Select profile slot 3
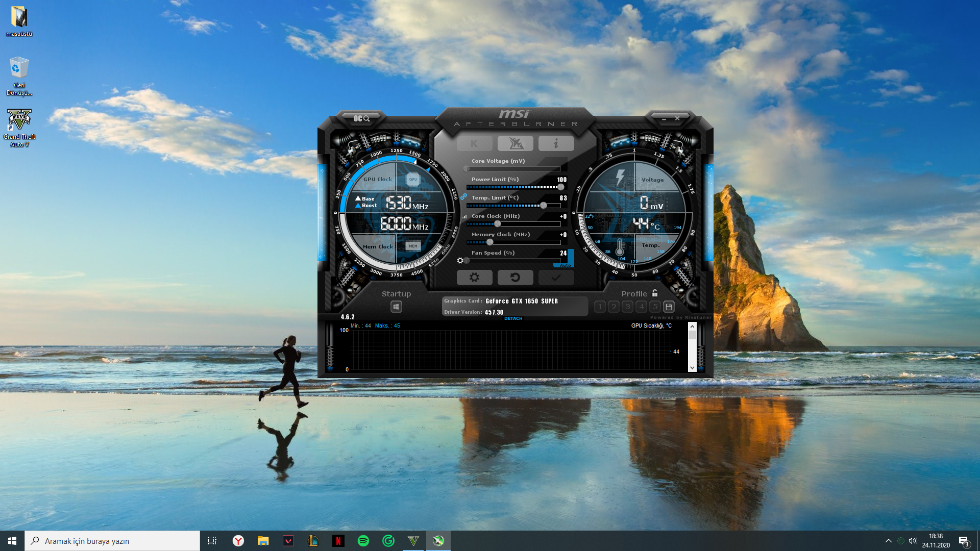Viewport: 980px width, 551px height. point(628,307)
